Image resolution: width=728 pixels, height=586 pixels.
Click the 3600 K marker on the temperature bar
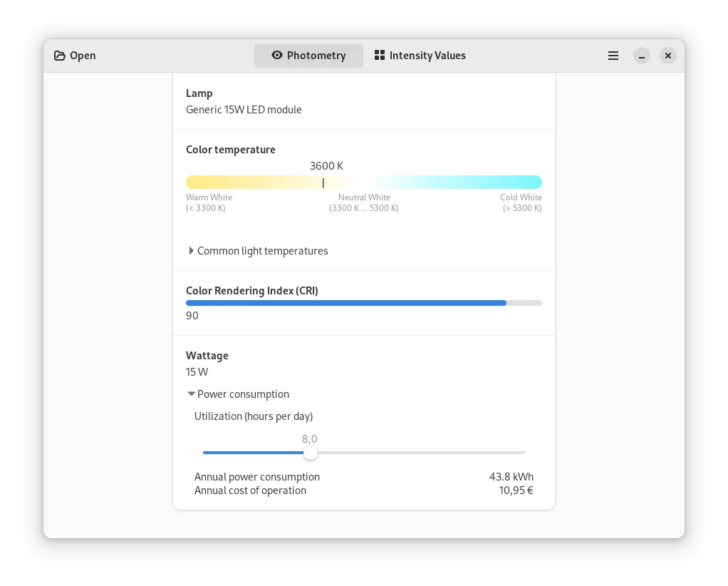323,183
